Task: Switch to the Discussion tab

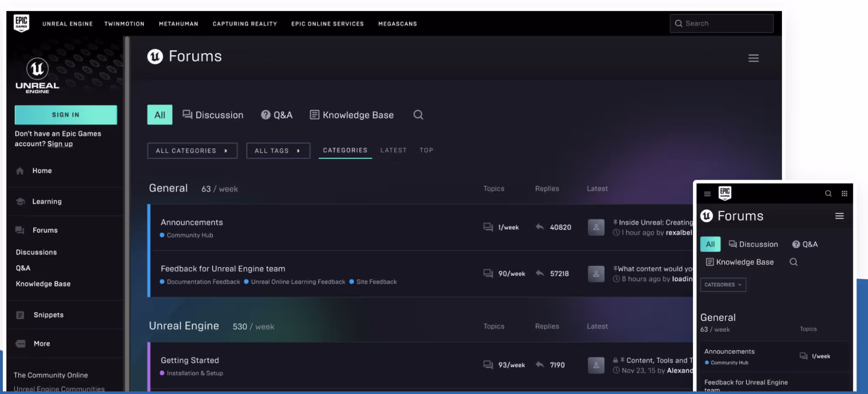Action: pos(213,115)
